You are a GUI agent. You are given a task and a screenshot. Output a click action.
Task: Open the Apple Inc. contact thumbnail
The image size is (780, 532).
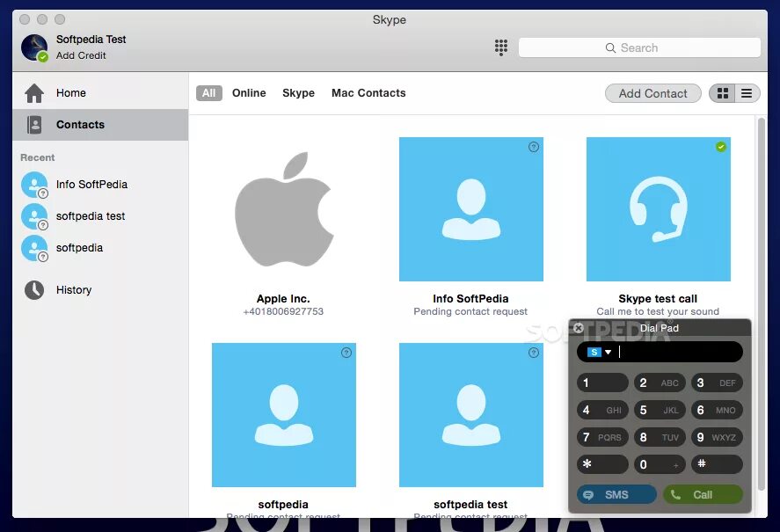[283, 209]
